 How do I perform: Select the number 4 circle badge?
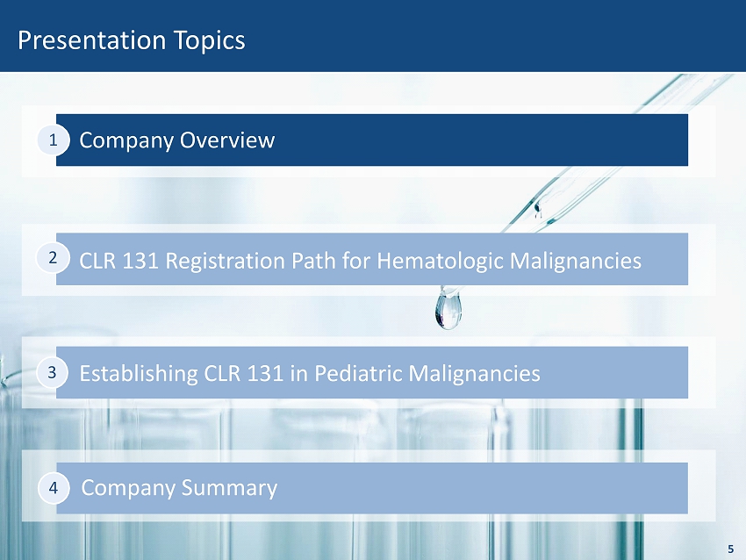tap(54, 487)
